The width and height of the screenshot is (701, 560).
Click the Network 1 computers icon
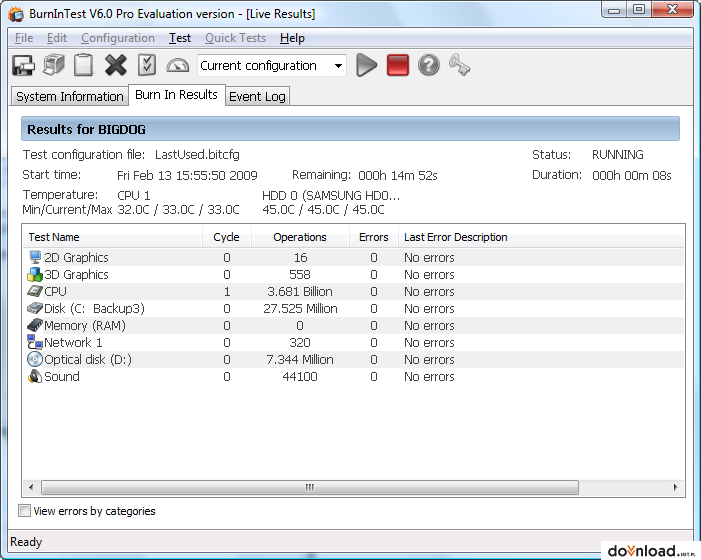pyautogui.click(x=35, y=342)
